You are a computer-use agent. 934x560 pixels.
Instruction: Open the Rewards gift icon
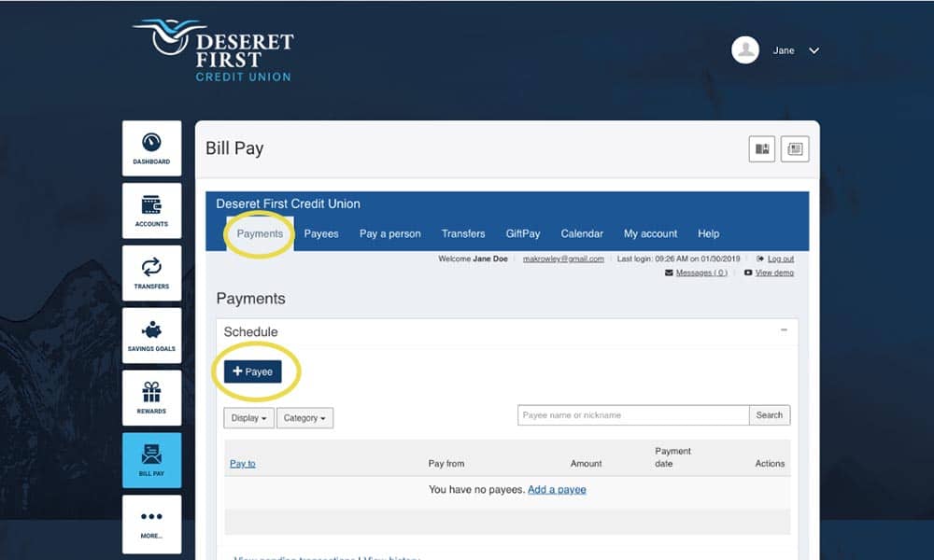coord(151,398)
